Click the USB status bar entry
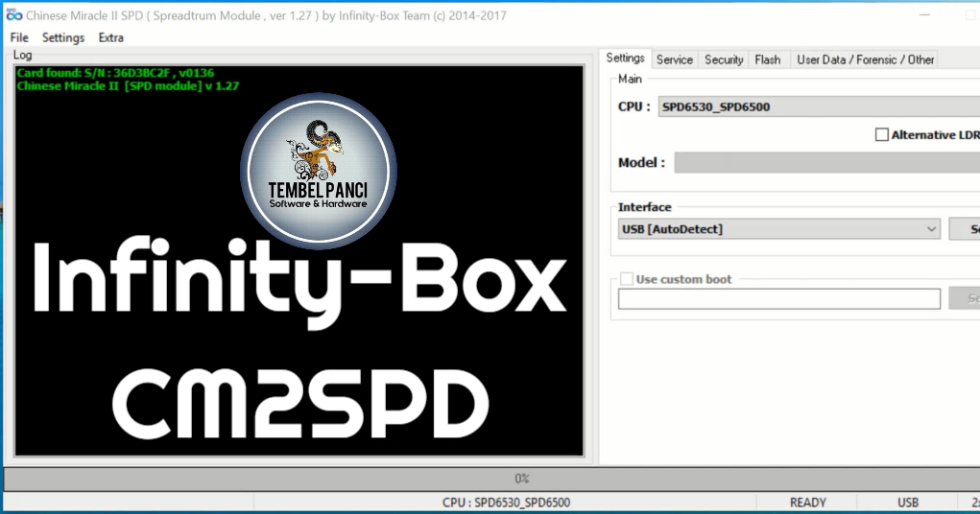980x514 pixels. click(x=907, y=502)
